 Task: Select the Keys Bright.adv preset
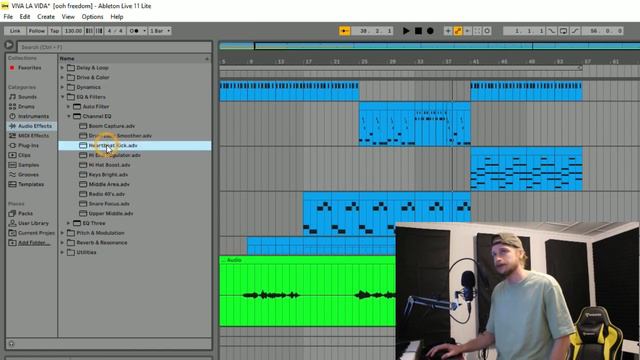coord(108,175)
